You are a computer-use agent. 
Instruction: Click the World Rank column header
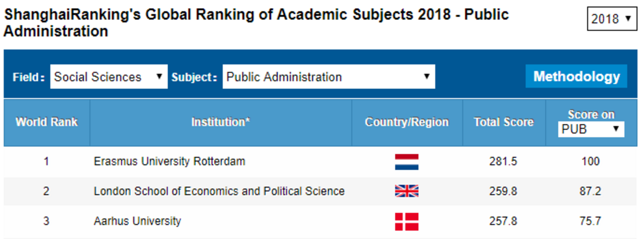click(x=47, y=122)
